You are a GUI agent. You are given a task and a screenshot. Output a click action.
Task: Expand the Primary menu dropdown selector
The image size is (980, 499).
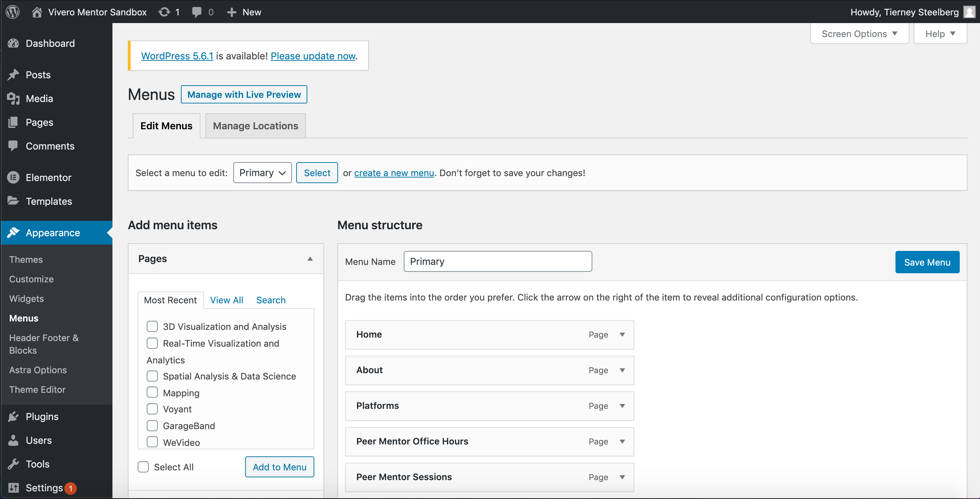coord(262,173)
